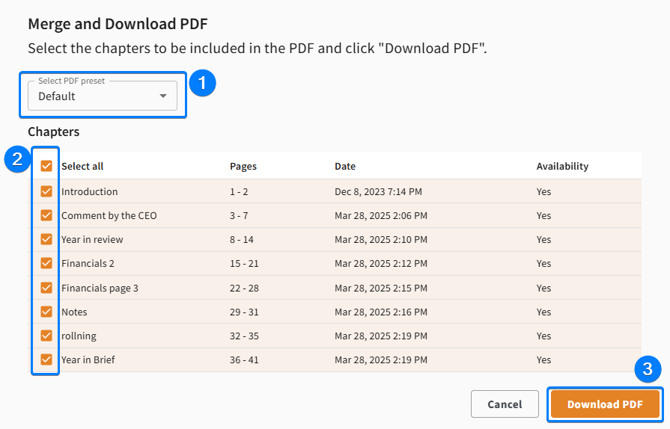This screenshot has width=670, height=429.
Task: Toggle the Select all checkbox
Action: [x=46, y=166]
